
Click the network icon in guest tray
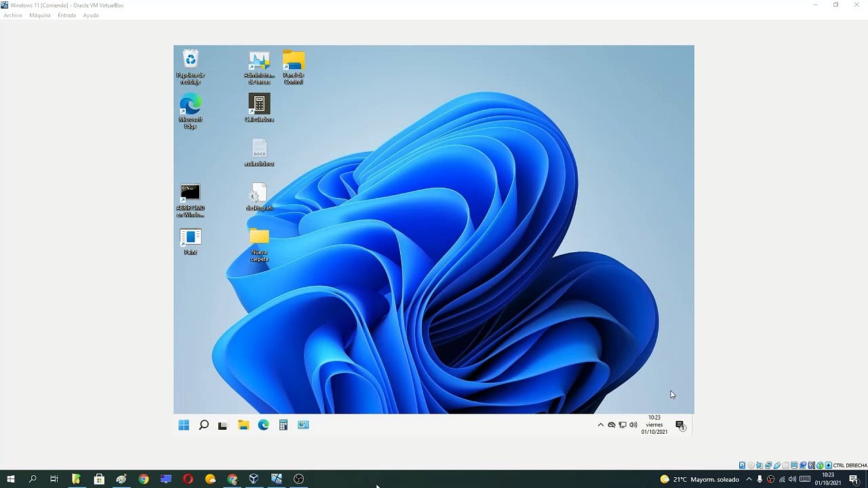623,425
